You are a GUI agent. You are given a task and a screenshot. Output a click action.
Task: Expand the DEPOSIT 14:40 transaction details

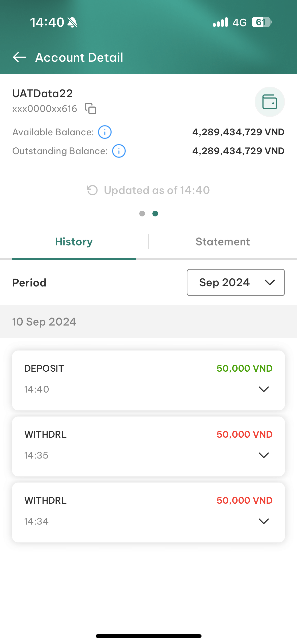point(263,389)
